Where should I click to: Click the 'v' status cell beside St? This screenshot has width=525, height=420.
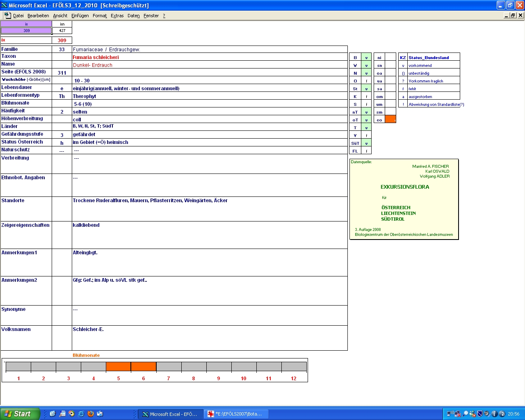click(366, 88)
